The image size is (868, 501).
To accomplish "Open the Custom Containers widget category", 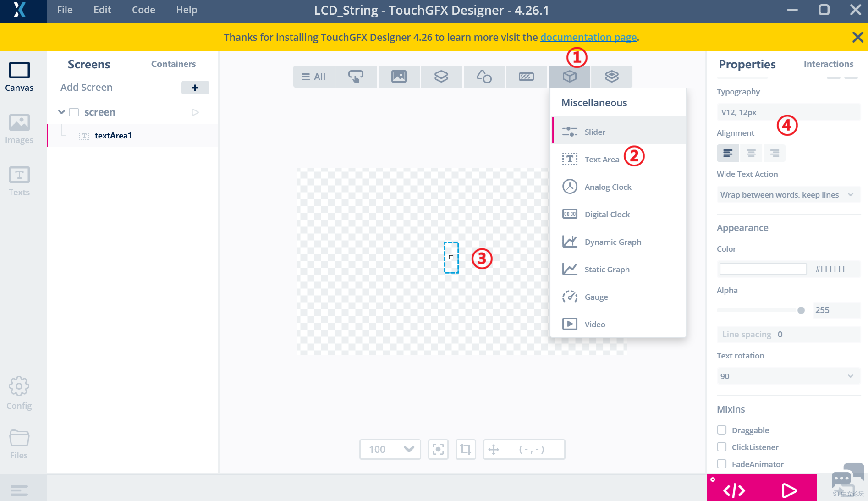I will pos(612,77).
